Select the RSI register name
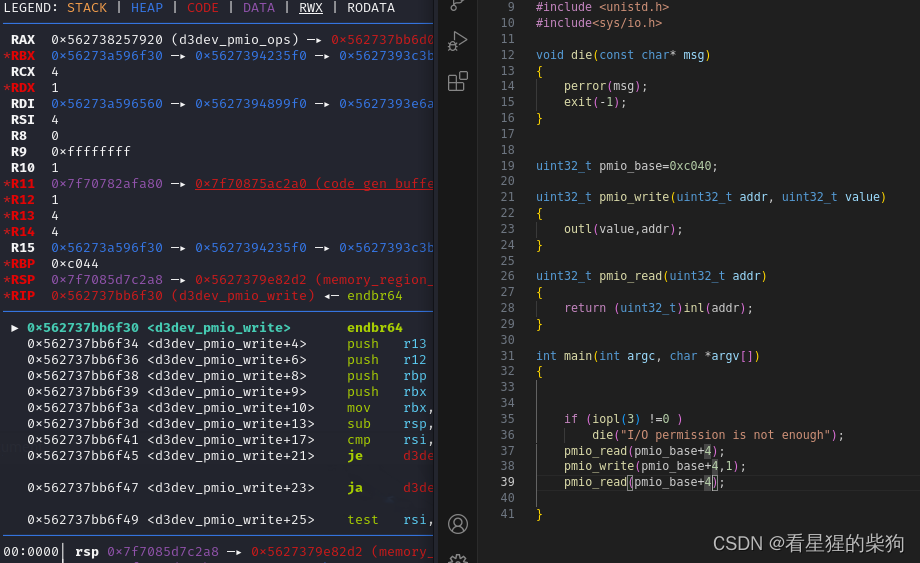Screen dimensions: 920x563 tap(23, 120)
